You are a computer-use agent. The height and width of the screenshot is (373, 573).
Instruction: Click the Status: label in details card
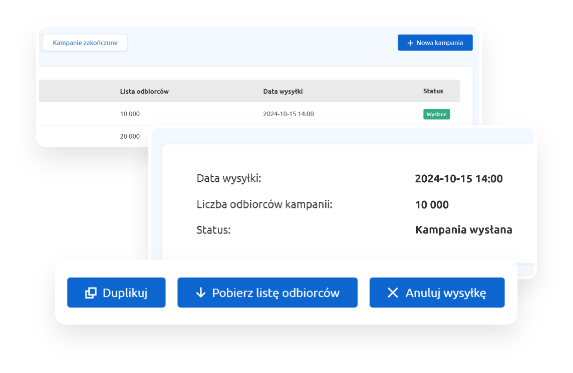point(213,230)
